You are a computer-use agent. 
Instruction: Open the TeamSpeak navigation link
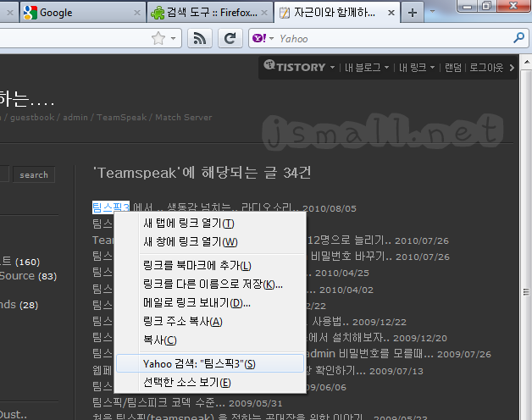coord(121,118)
